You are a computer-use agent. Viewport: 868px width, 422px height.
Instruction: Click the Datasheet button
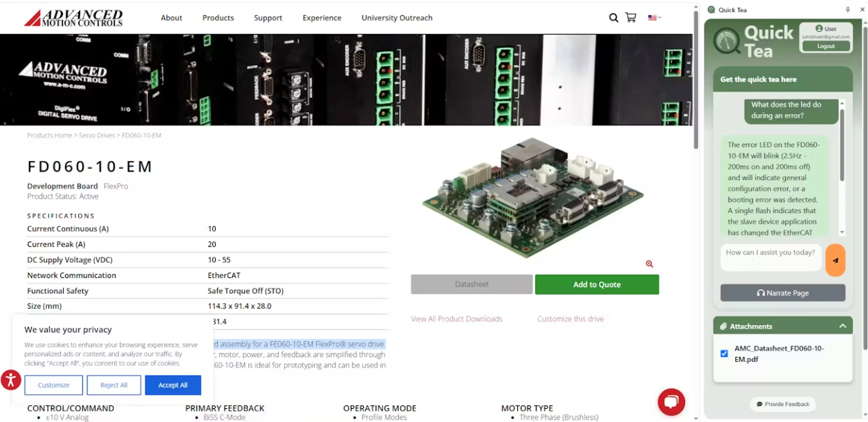472,284
